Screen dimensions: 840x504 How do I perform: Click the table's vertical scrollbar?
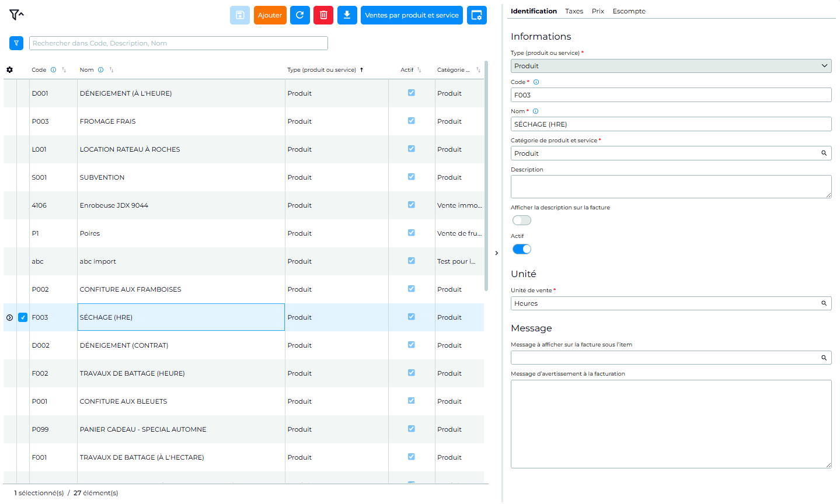coord(486,176)
